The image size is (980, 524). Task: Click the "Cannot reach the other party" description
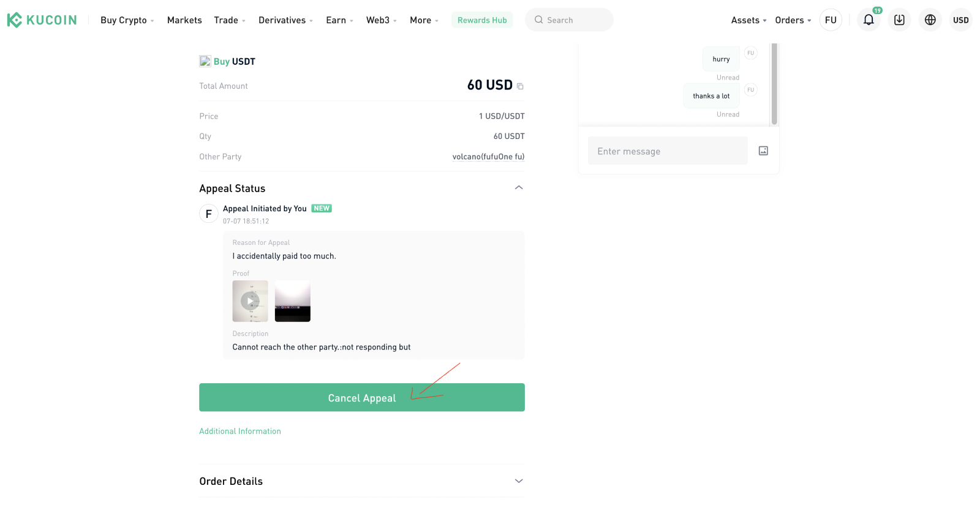[322, 347]
